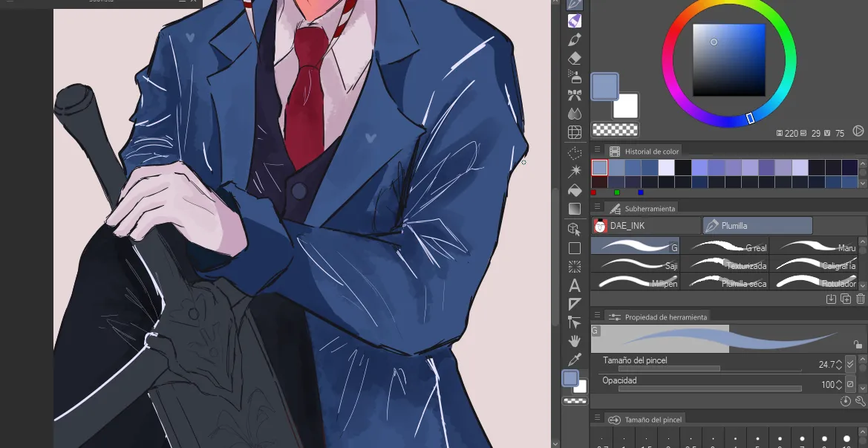Select the Fill bucket tool
This screenshot has height=448, width=868.
click(575, 190)
